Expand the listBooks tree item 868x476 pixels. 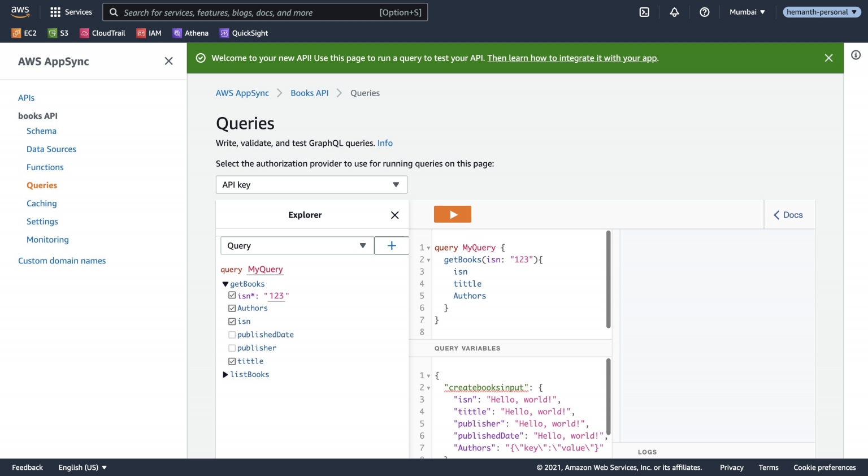pyautogui.click(x=225, y=374)
